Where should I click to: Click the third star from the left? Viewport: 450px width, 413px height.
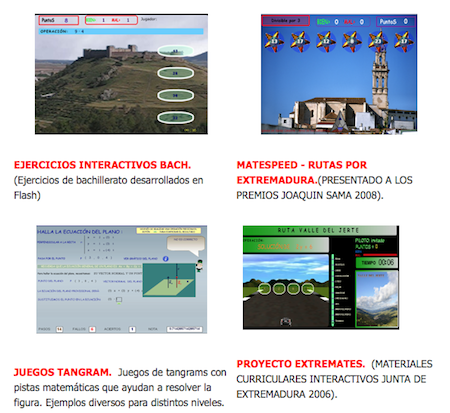(x=326, y=42)
